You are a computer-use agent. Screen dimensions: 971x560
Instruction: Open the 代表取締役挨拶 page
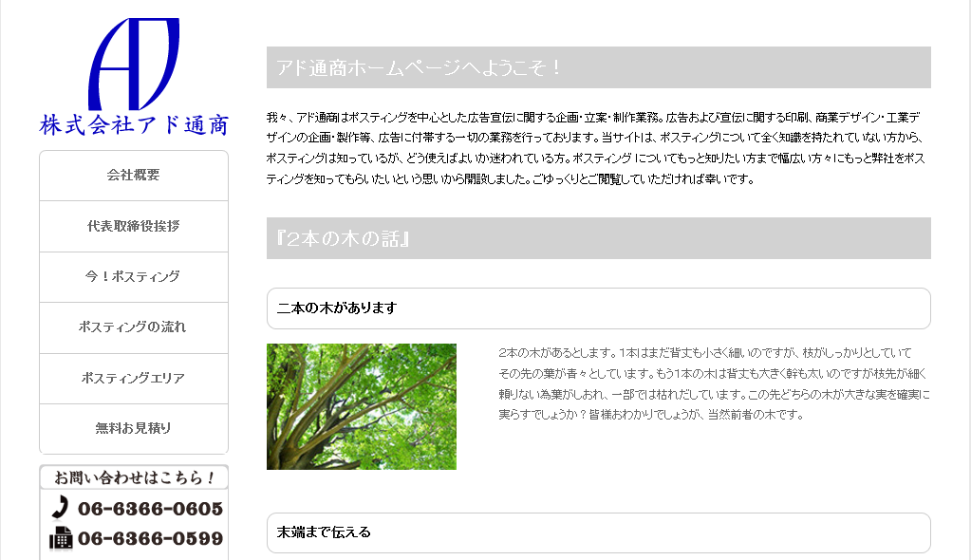click(x=132, y=226)
